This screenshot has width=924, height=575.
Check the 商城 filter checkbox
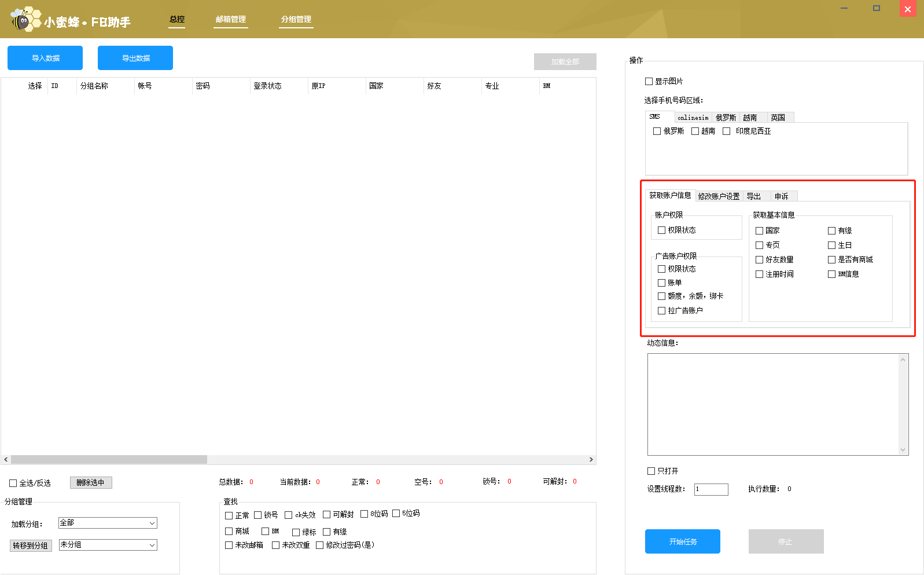[x=229, y=531]
